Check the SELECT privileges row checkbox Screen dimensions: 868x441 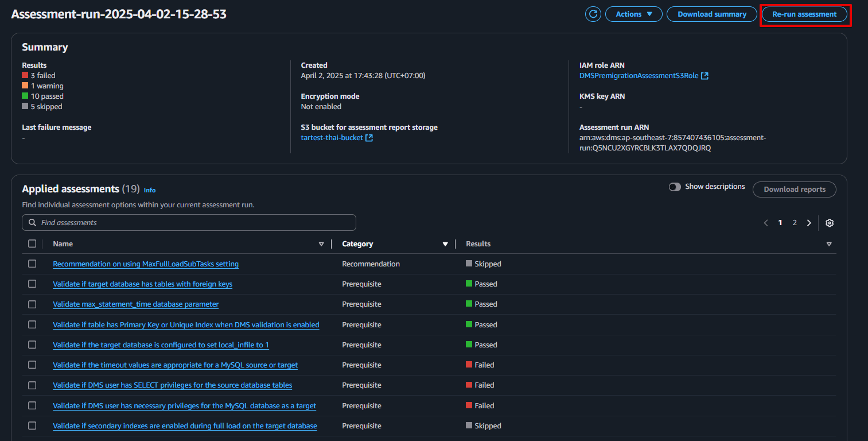pyautogui.click(x=32, y=385)
